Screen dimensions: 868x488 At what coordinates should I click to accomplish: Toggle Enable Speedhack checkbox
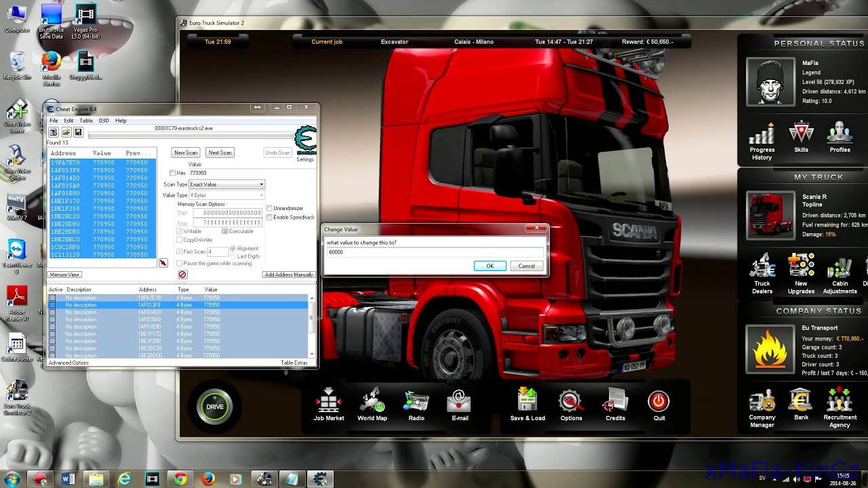tap(269, 217)
